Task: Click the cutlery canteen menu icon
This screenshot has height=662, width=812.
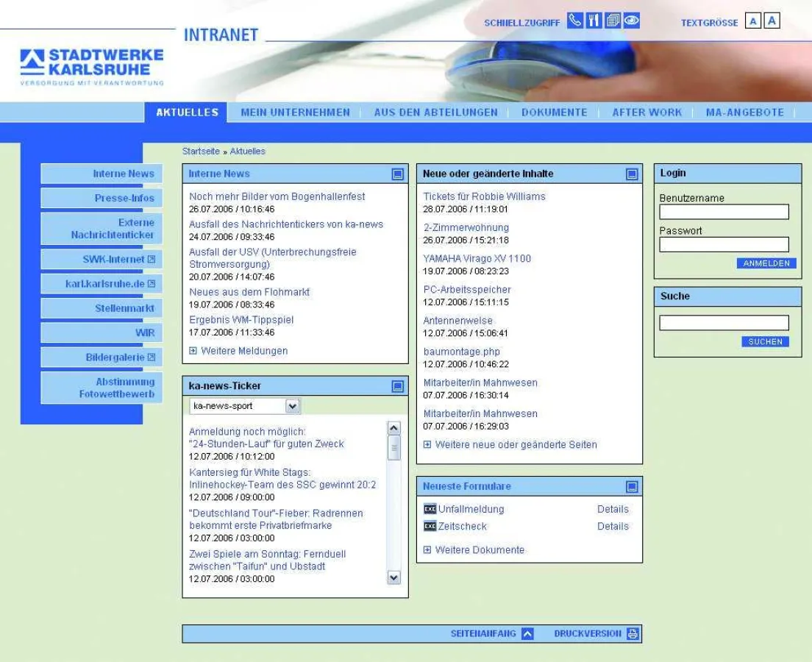Action: pos(593,21)
